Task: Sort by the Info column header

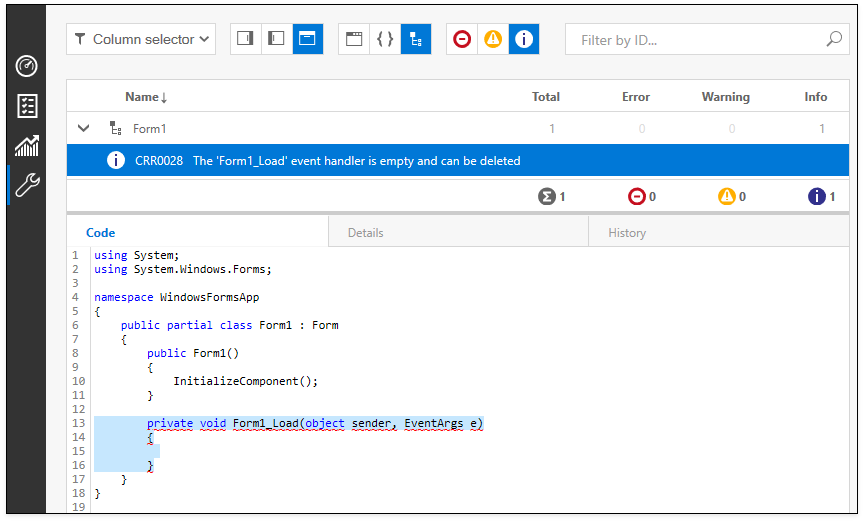Action: (816, 97)
